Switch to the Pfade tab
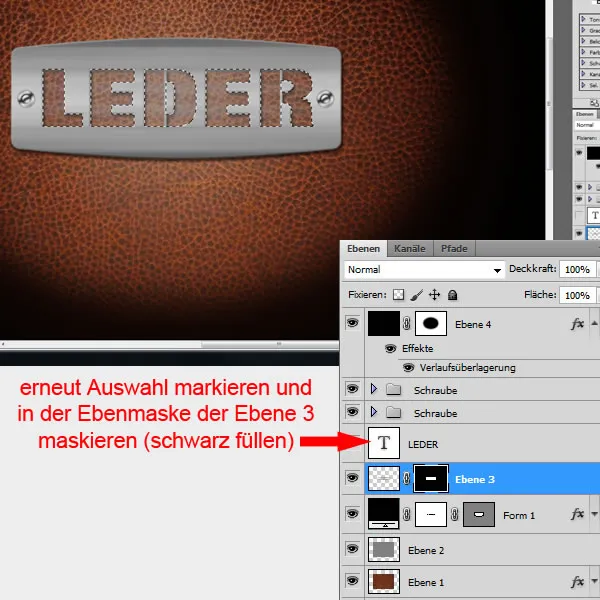This screenshot has width=600, height=600. tap(455, 248)
